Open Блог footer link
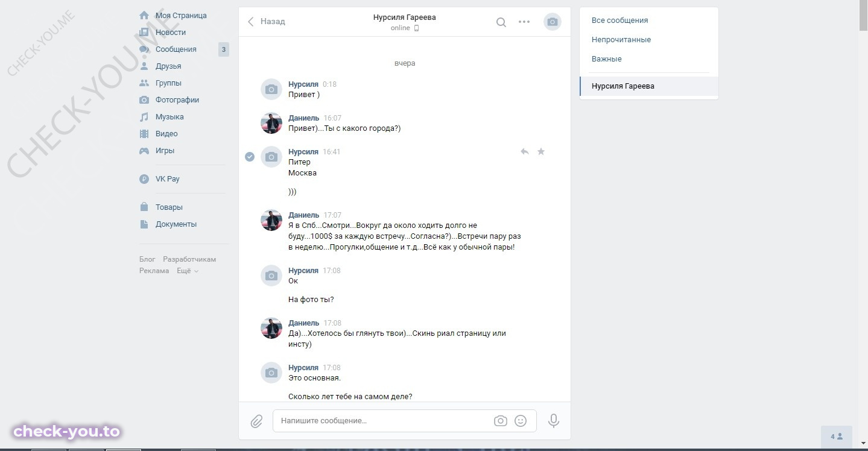 147,259
